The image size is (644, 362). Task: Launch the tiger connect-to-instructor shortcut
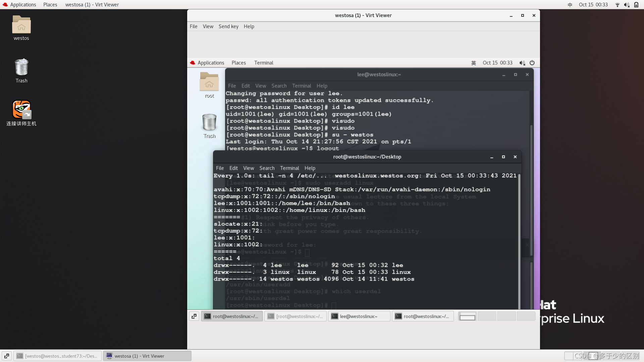pos(21,110)
